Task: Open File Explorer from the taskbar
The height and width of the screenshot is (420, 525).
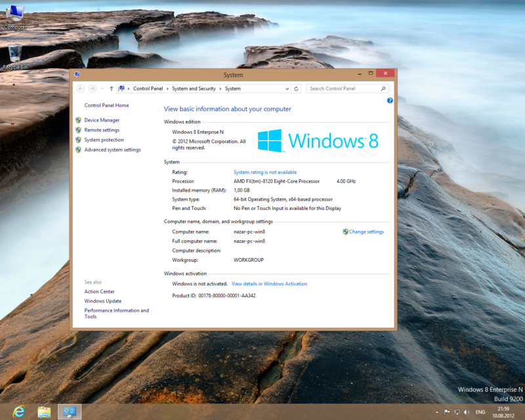Action: click(44, 412)
